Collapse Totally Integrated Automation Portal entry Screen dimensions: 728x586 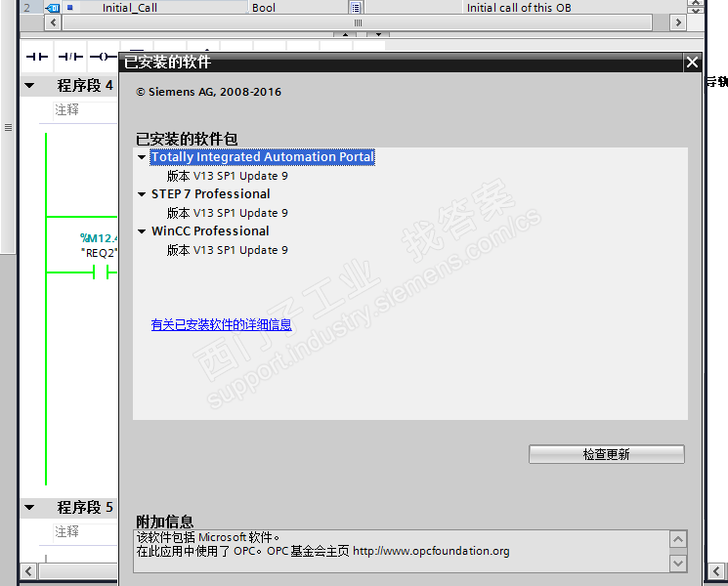point(142,157)
